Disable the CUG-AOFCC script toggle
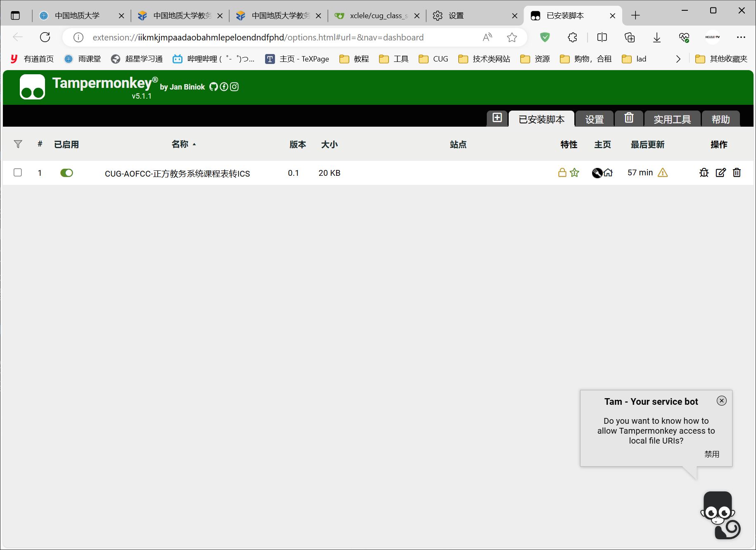756x550 pixels. [x=66, y=173]
